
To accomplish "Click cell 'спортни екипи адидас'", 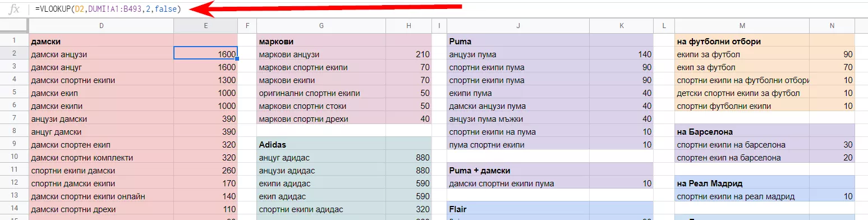I will (x=321, y=209).
